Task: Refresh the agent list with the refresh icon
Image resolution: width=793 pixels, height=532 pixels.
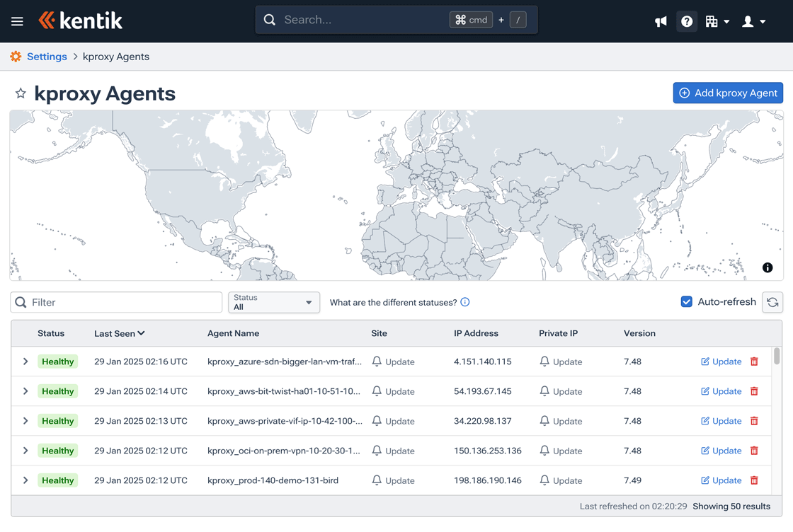Action: click(772, 302)
